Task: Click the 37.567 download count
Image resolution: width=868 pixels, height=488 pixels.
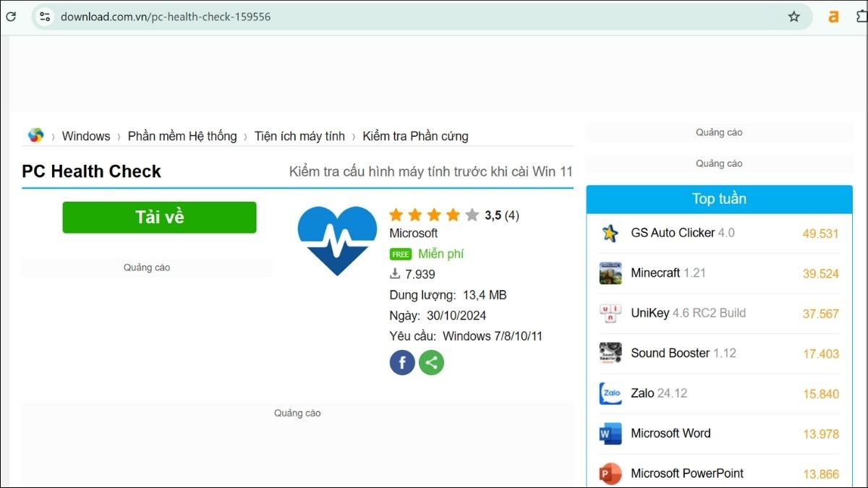Action: [820, 314]
